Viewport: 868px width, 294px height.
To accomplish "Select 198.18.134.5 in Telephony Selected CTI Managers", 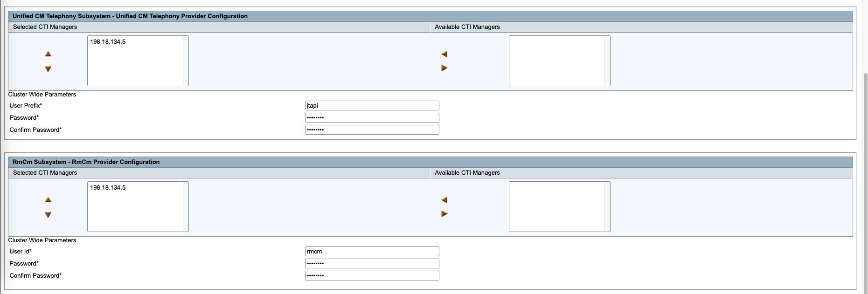I will 108,42.
